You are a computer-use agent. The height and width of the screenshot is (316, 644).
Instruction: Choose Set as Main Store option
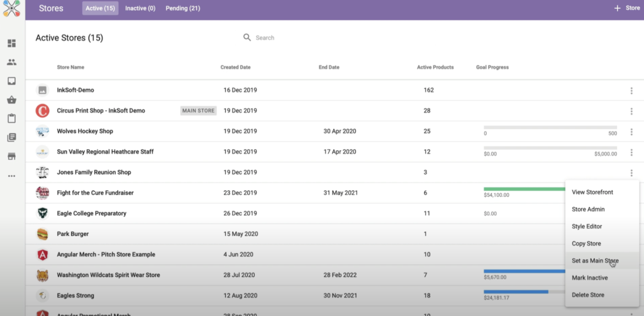pos(602,261)
